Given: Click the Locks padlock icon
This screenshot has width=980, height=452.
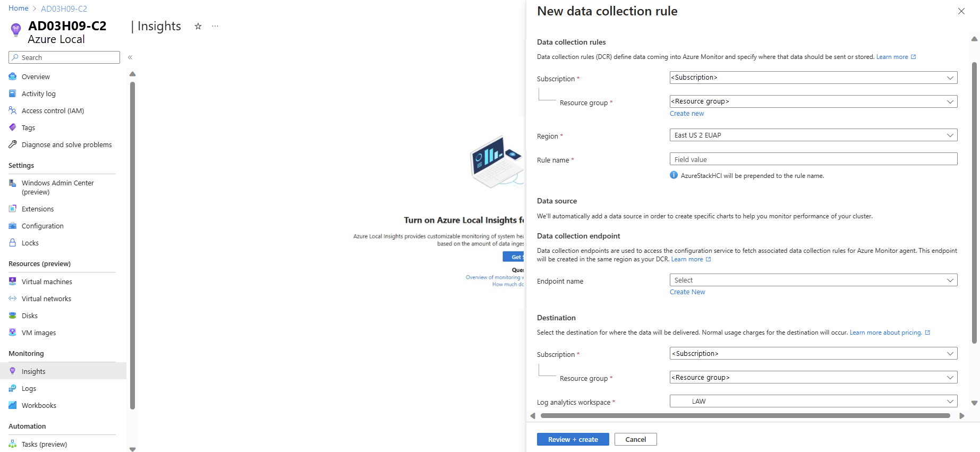Looking at the screenshot, I should point(13,243).
